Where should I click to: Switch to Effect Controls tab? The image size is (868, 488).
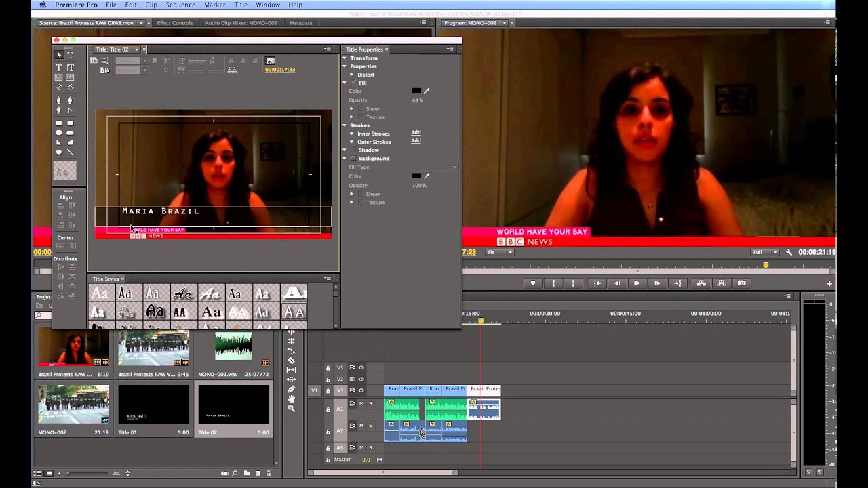coord(175,23)
